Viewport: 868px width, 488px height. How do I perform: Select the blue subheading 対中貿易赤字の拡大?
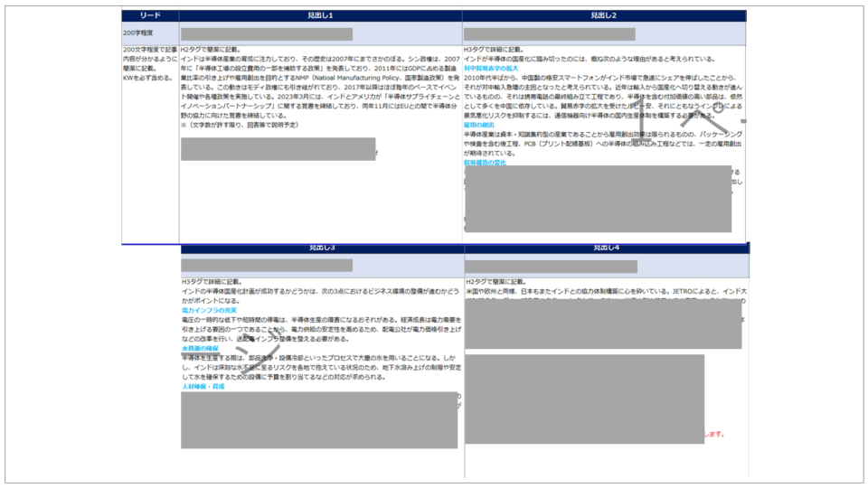[491, 69]
